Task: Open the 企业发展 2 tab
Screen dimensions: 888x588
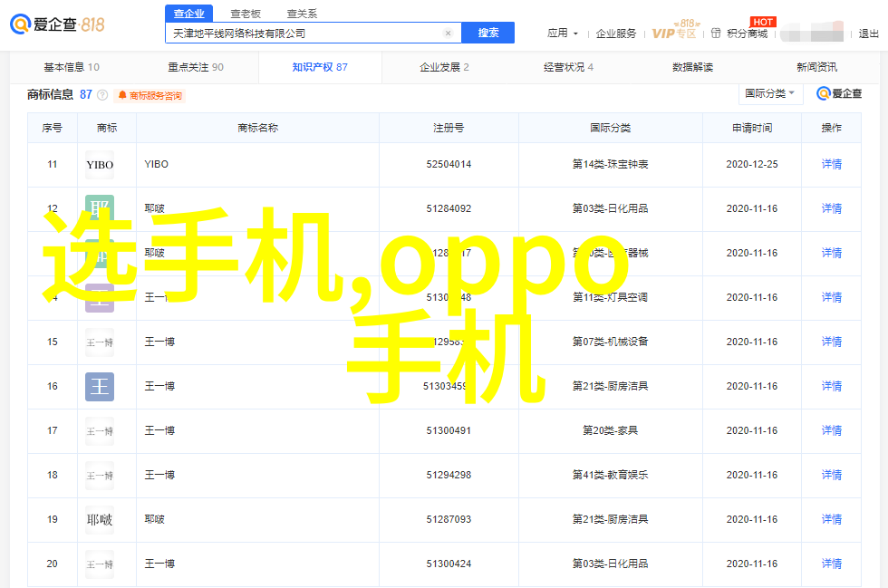Action: coord(444,67)
